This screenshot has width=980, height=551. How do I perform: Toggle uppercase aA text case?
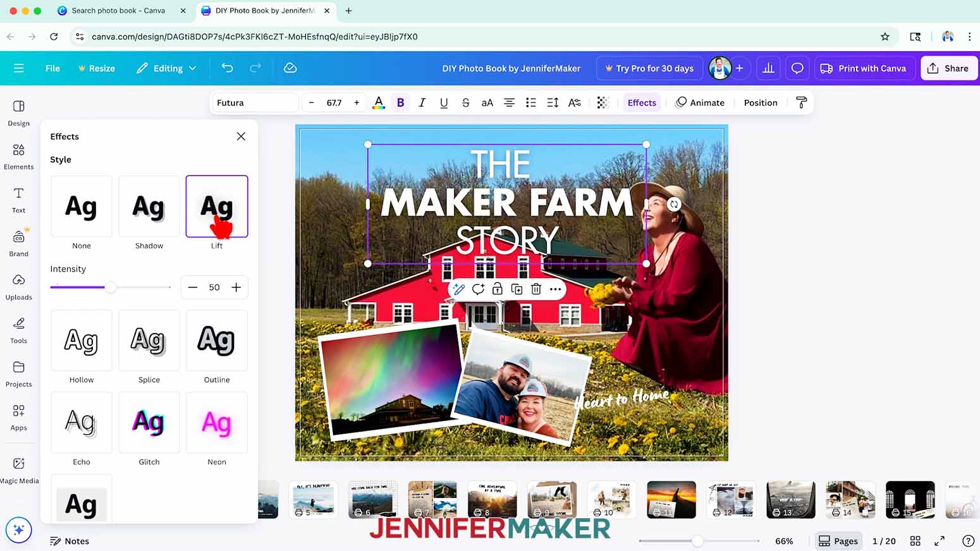(487, 103)
